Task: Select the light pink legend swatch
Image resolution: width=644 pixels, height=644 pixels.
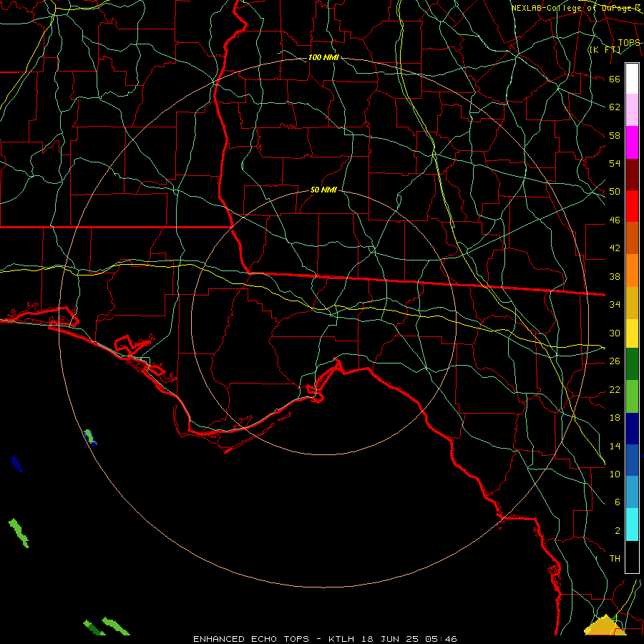Action: tap(632, 110)
